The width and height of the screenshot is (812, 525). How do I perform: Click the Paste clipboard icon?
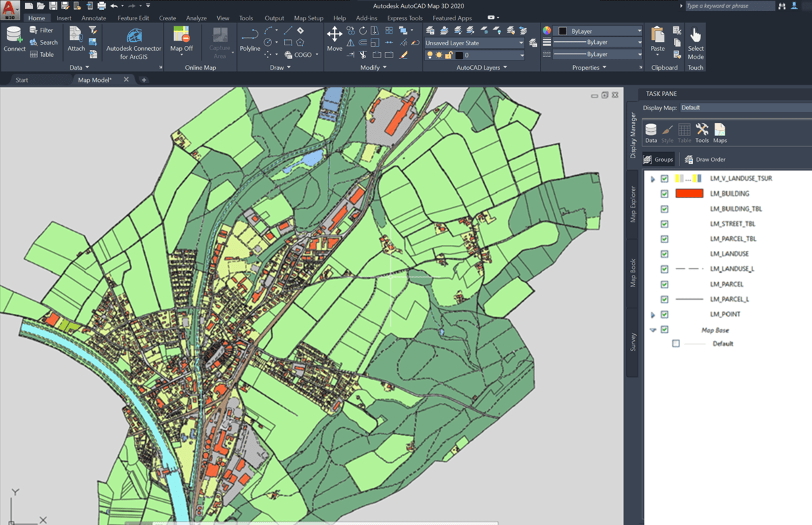(x=657, y=39)
